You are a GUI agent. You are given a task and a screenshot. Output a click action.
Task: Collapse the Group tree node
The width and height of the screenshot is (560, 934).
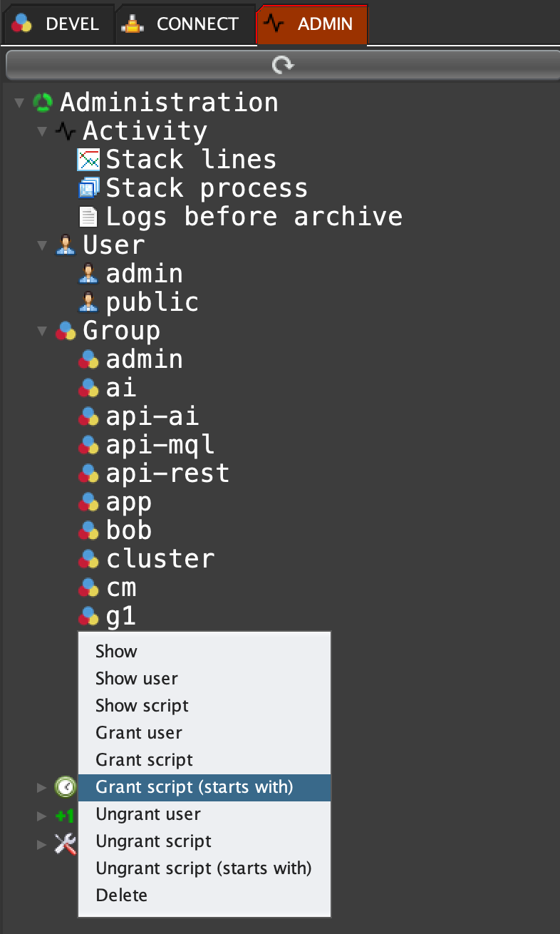click(x=42, y=332)
